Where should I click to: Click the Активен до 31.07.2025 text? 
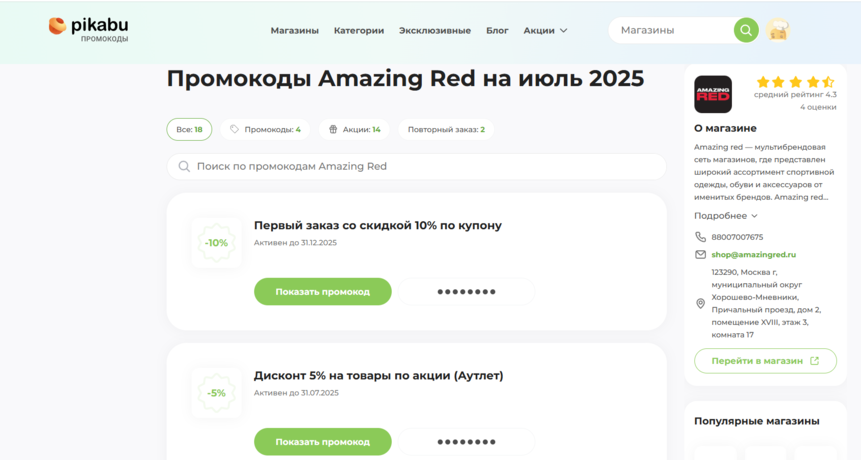point(296,393)
